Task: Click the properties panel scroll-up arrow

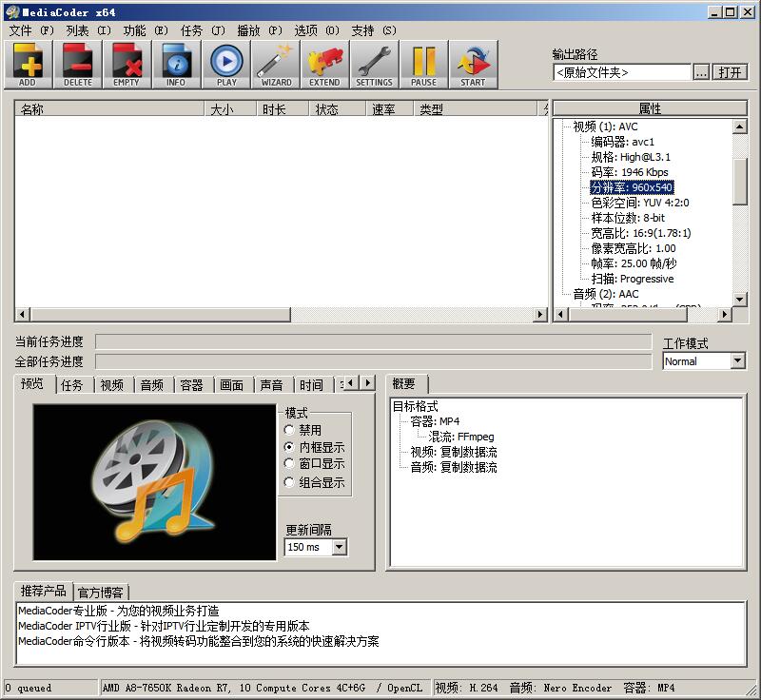Action: click(x=739, y=126)
